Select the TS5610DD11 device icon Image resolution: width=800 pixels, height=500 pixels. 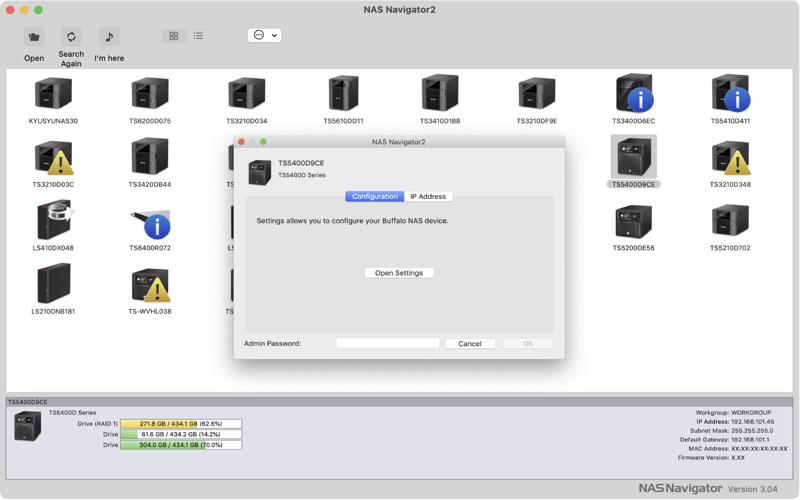click(343, 93)
